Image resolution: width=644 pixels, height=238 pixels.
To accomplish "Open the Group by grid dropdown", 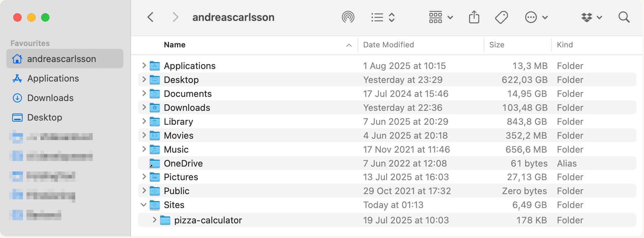I will coord(440,17).
